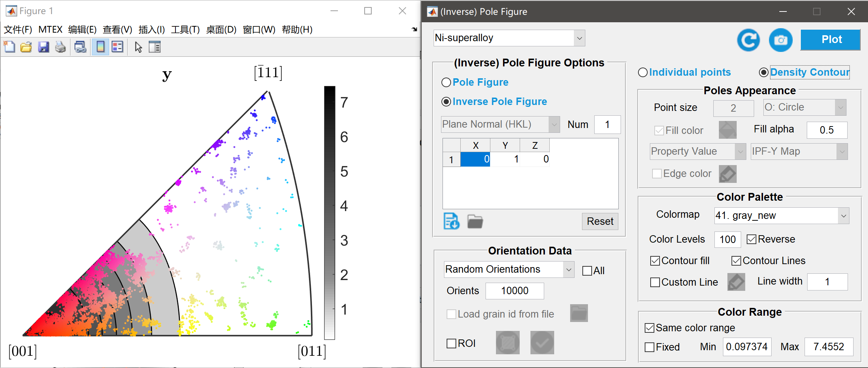
Task: Open the 帮助(H) menu
Action: (297, 30)
